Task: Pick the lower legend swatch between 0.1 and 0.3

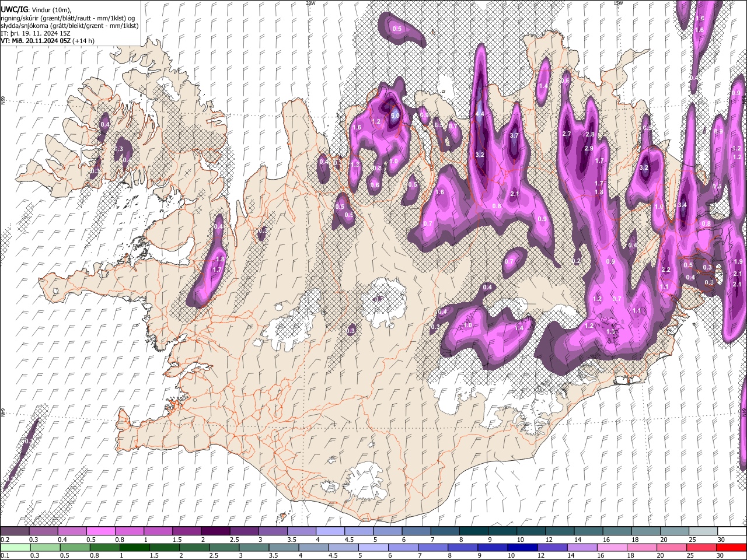Action: (x=16, y=547)
